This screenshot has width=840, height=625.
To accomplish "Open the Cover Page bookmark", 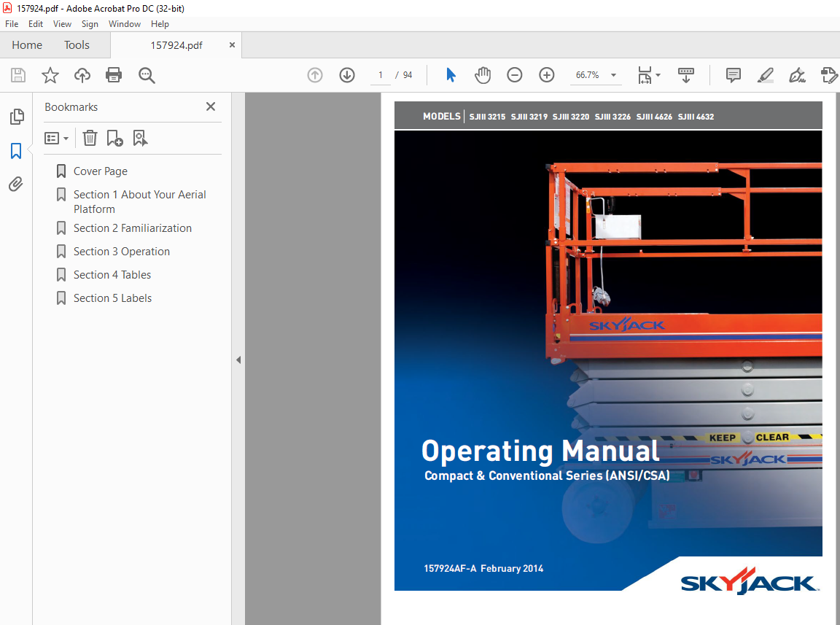I will point(100,171).
